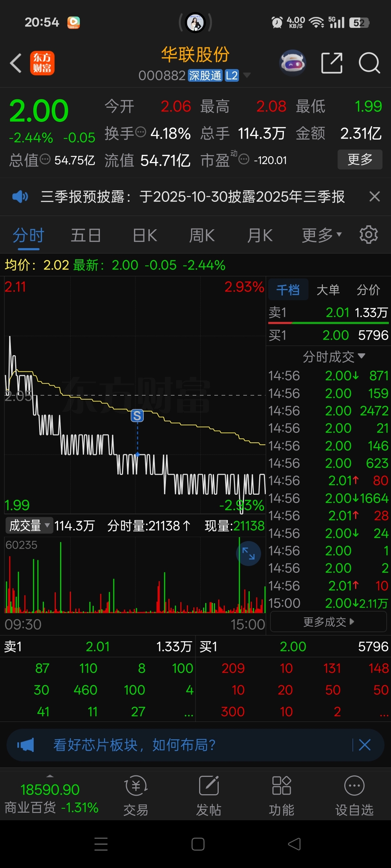Tap 卖1 2.01 row in side panel
391x868 pixels.
pyautogui.click(x=328, y=312)
